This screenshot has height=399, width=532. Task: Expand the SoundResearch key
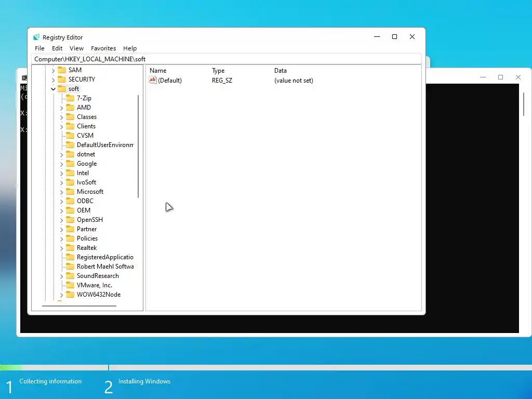tap(61, 276)
